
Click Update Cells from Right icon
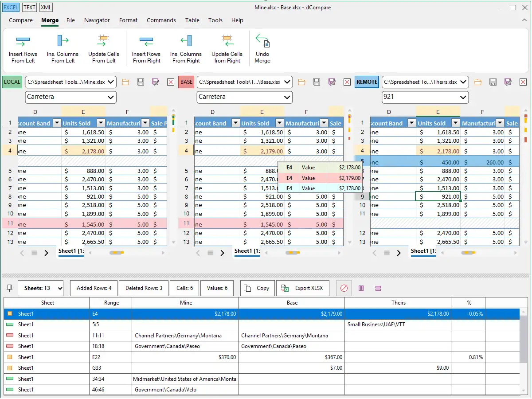tap(227, 42)
